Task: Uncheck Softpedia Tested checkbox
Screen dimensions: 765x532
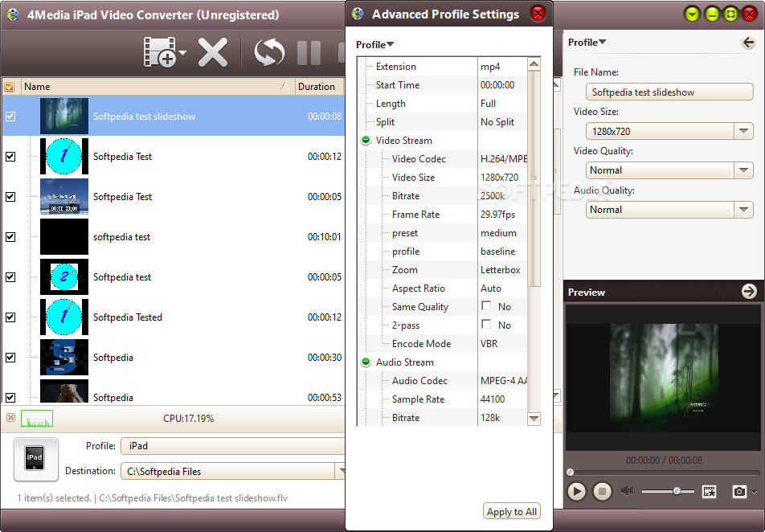Action: pyautogui.click(x=10, y=317)
